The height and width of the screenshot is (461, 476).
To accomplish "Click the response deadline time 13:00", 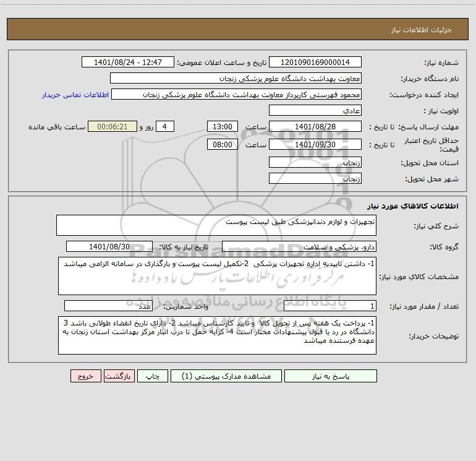I will pyautogui.click(x=222, y=126).
